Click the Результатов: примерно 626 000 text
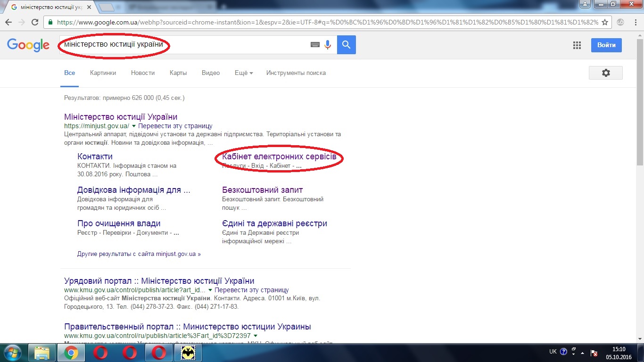The width and height of the screenshot is (644, 362). [x=124, y=98]
